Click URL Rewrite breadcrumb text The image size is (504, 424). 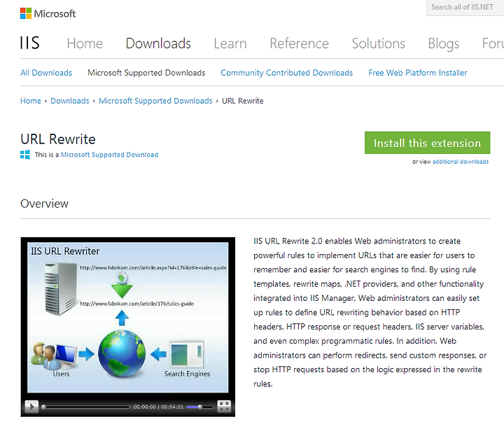[x=243, y=101]
